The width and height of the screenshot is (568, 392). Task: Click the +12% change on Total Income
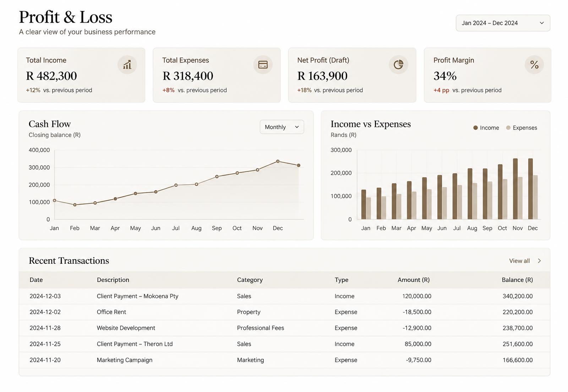[33, 90]
